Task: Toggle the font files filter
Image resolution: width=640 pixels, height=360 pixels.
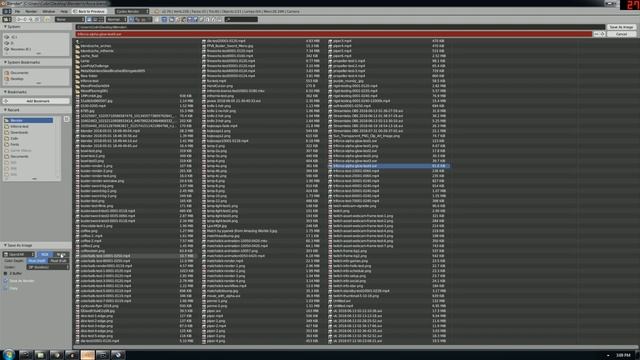Action: [x=207, y=19]
